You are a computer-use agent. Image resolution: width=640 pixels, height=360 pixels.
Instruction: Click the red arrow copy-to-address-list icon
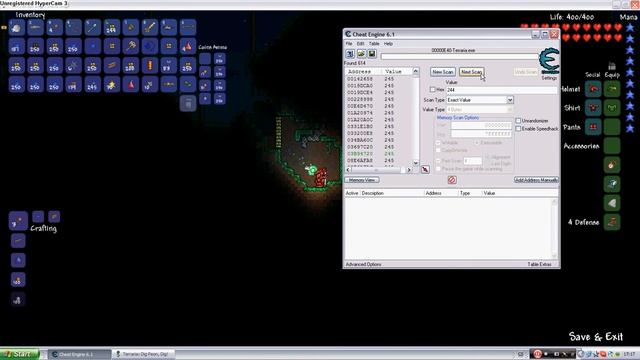(x=425, y=169)
